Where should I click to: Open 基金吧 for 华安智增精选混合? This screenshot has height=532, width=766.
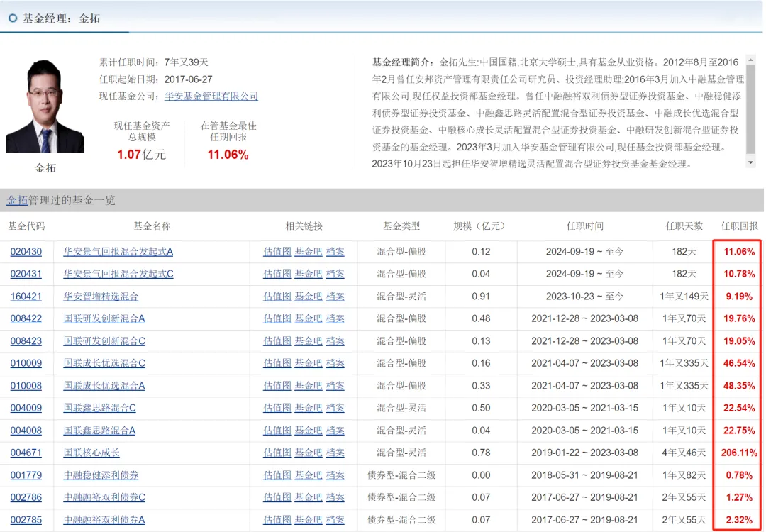pos(309,297)
